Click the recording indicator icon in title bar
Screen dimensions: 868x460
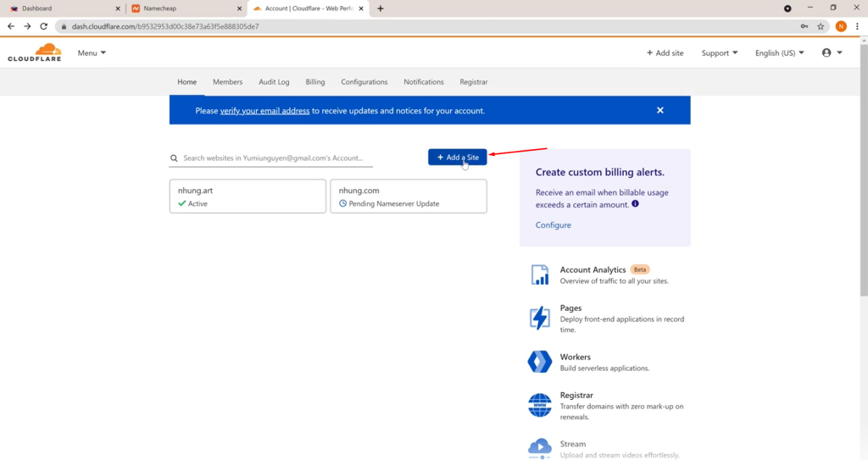click(x=787, y=8)
